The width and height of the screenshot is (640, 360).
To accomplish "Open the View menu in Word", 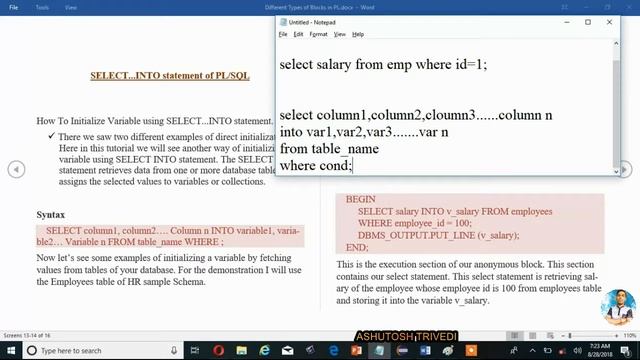I will [71, 7].
